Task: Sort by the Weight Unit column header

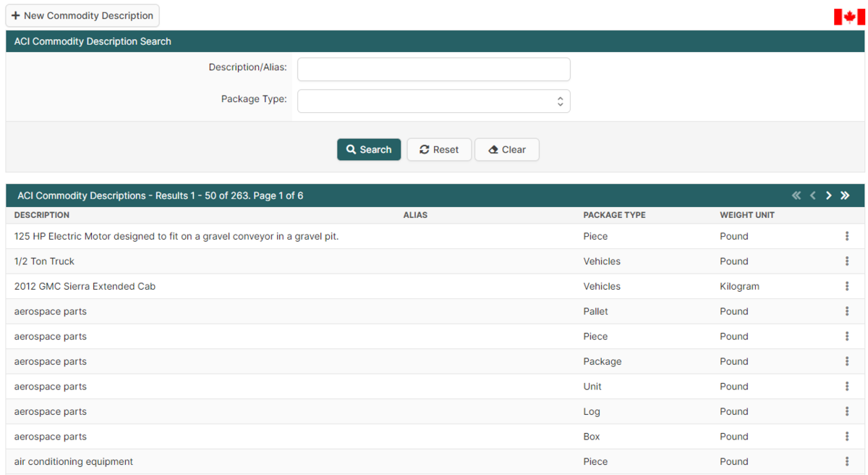Action: pos(746,215)
